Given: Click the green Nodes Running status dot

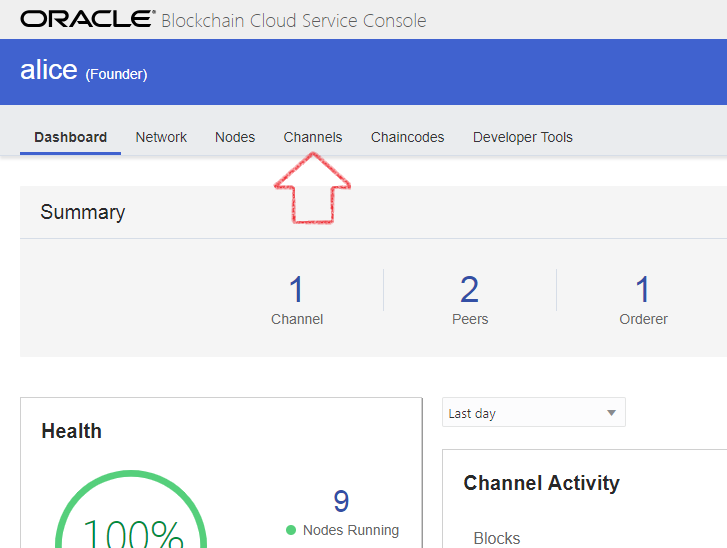Looking at the screenshot, I should click(291, 530).
